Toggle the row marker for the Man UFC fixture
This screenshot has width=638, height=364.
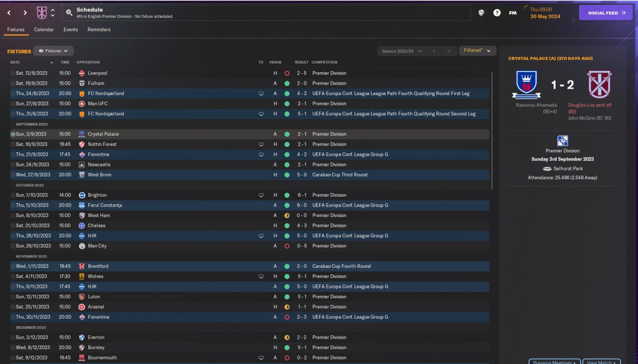13,104
